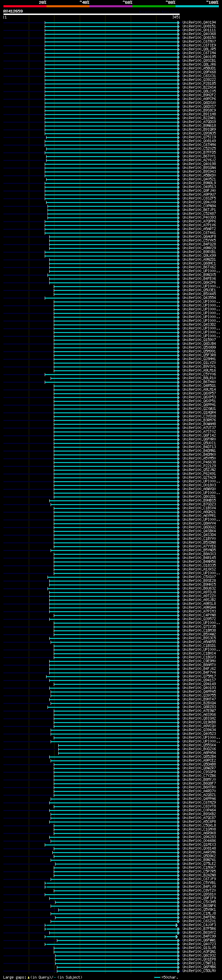Click the red 20% identity legend segment
The width and height of the screenshot is (222, 980).
coord(25,6)
